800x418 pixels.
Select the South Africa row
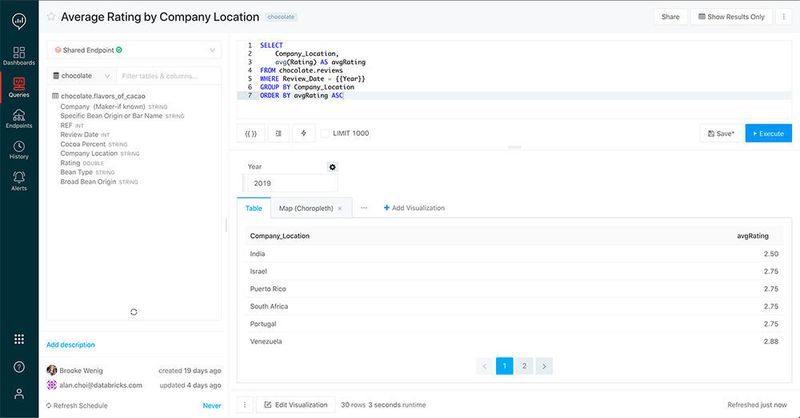click(x=514, y=306)
